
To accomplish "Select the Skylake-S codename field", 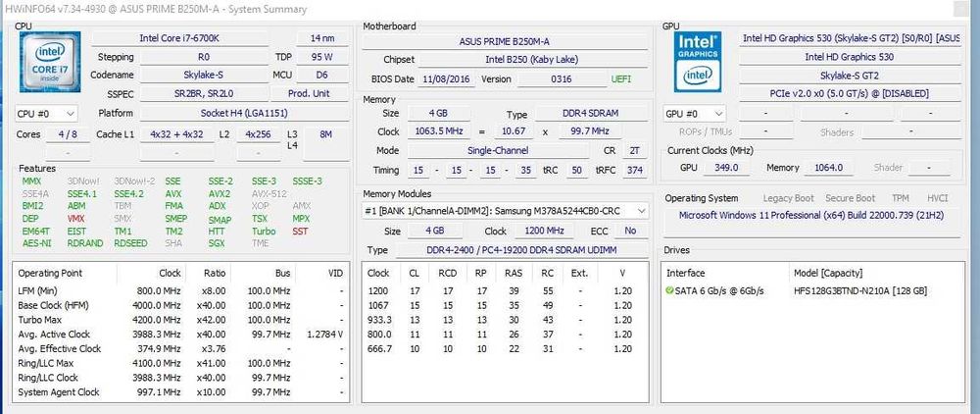I will click(203, 75).
